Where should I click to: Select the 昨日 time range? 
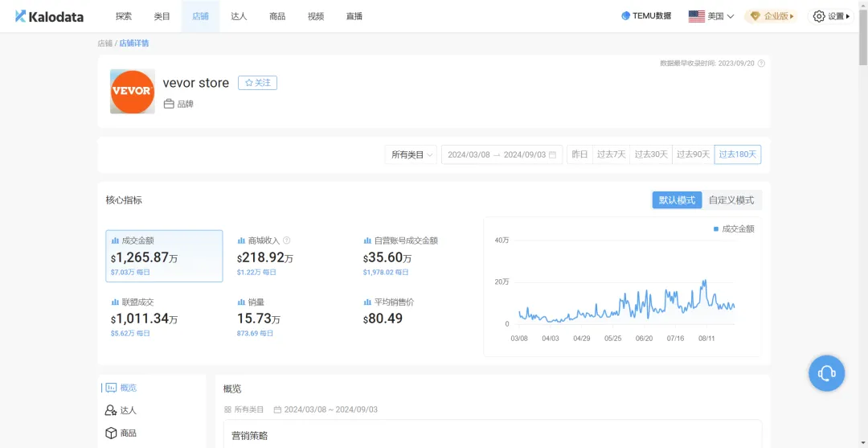point(579,154)
